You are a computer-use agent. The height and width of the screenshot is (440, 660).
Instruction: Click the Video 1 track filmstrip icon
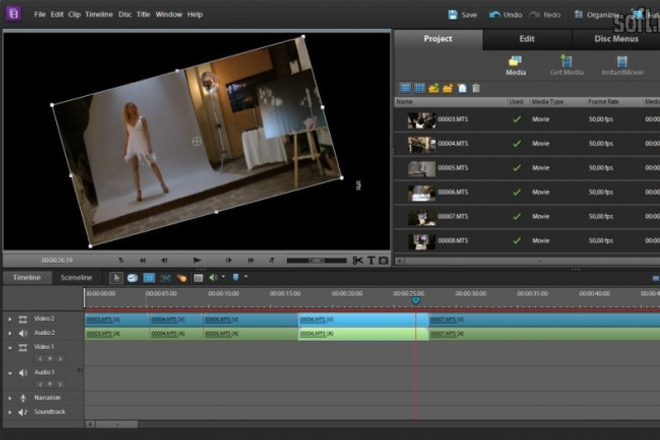pyautogui.click(x=23, y=347)
